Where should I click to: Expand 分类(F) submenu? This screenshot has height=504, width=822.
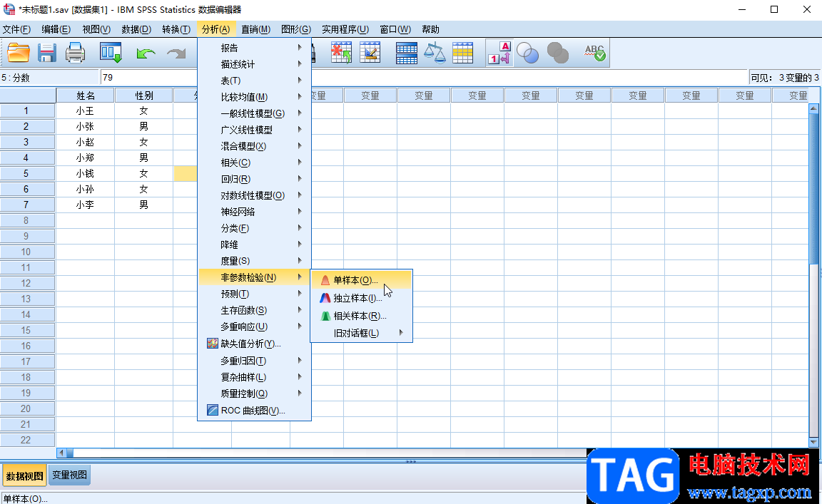(254, 228)
